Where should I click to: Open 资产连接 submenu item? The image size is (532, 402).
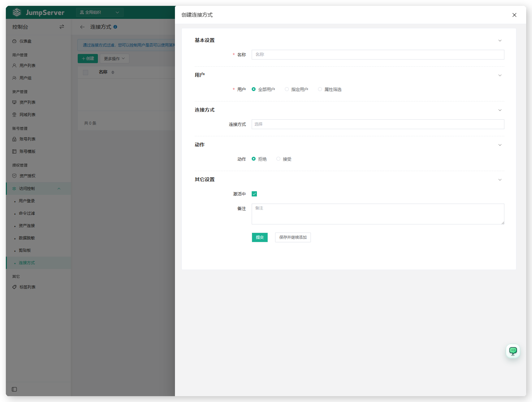click(38, 226)
